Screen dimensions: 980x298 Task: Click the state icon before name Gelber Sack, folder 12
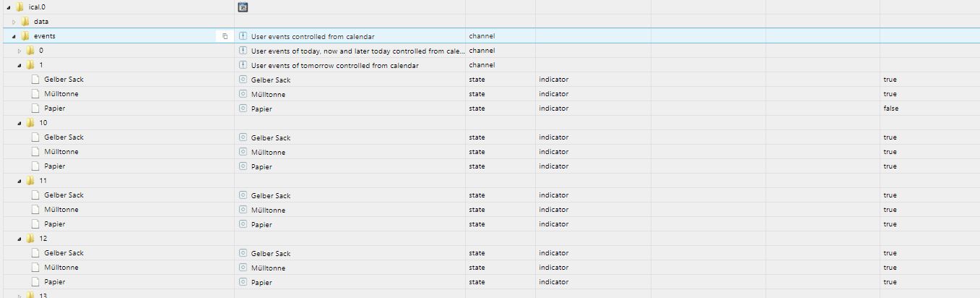point(243,253)
